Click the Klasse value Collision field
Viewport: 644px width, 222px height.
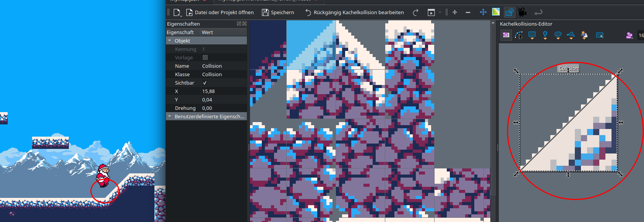(x=224, y=74)
